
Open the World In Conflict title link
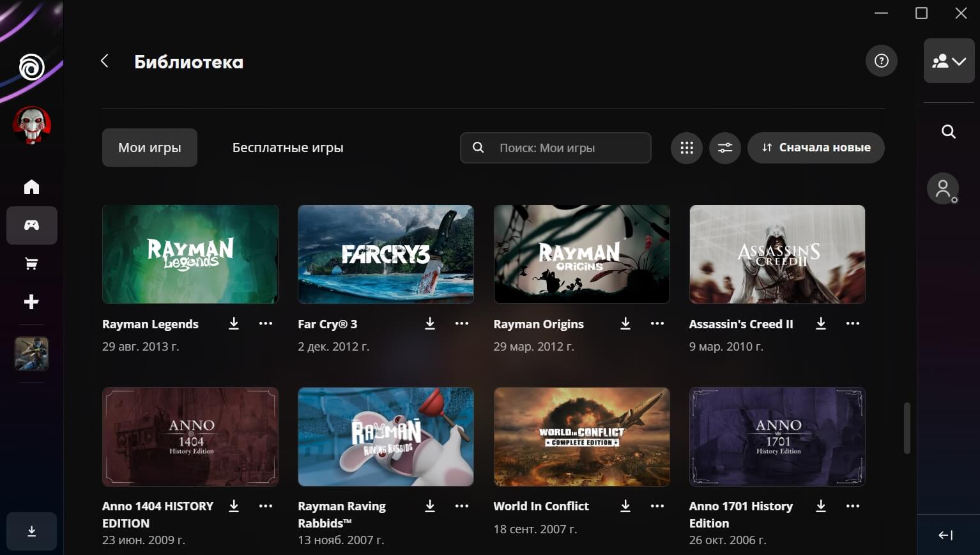[x=541, y=506]
